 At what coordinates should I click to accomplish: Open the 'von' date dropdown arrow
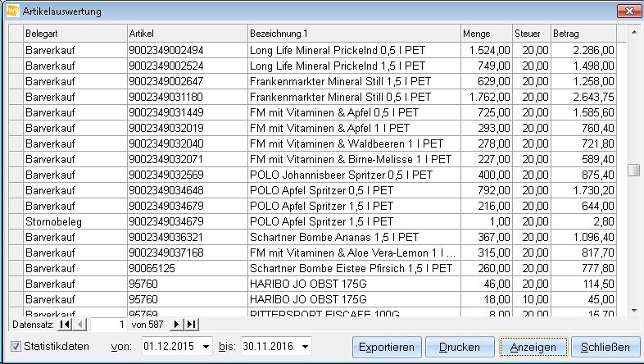click(206, 346)
